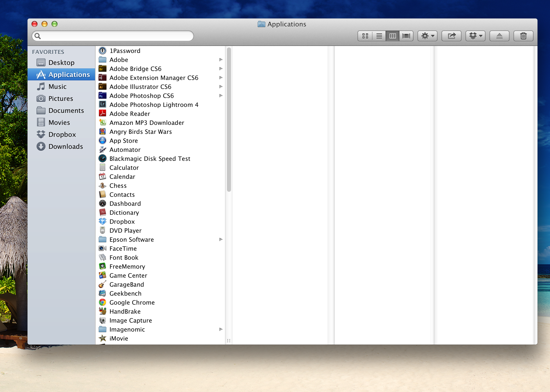Select the Angry Birds Star Wars icon
Screen dimensions: 550x392
pos(102,131)
